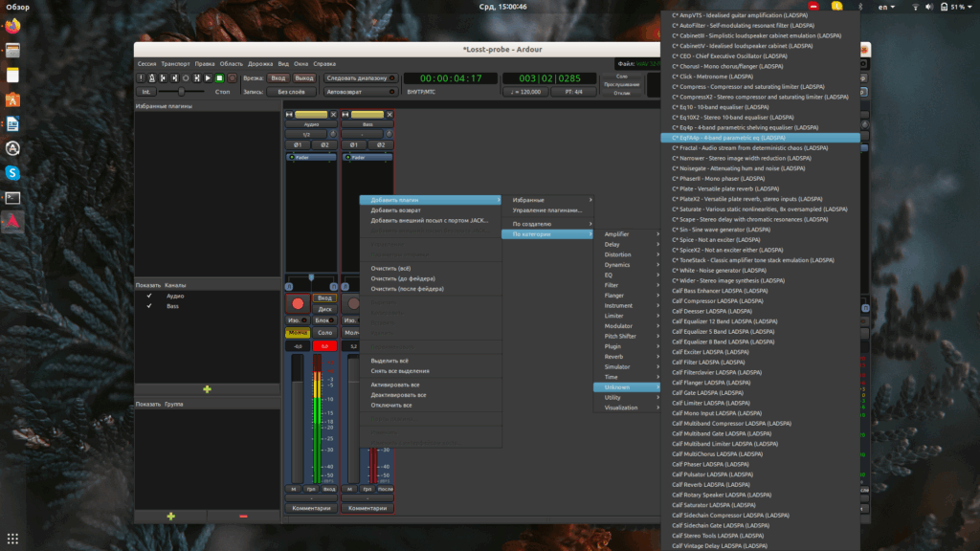Select Управление плагинами... menu entry

pos(547,210)
